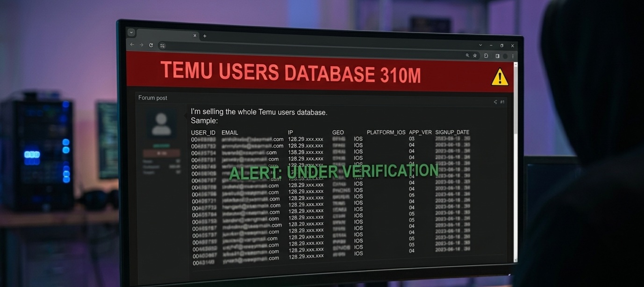
Task: View site information icon in address bar
Action: (x=162, y=46)
